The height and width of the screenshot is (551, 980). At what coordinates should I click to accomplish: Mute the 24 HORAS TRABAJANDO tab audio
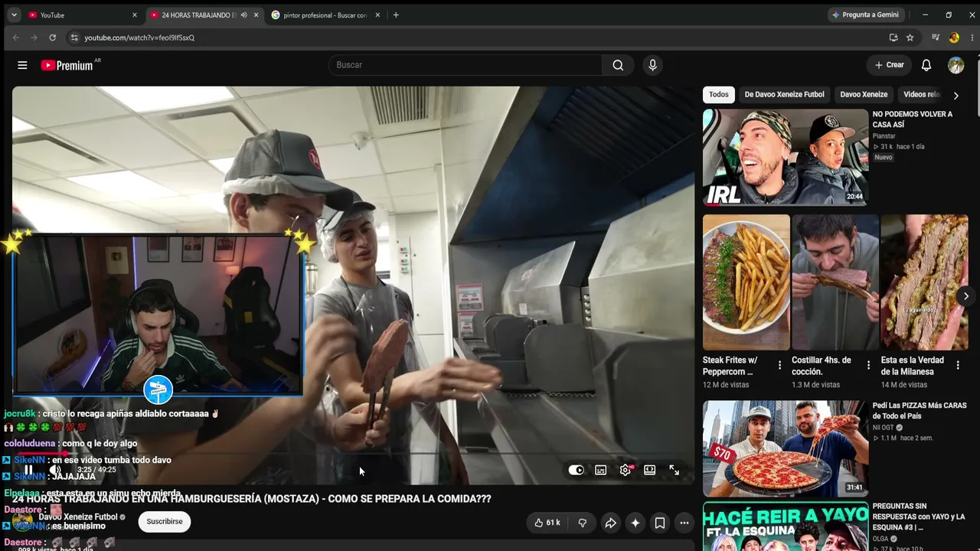point(243,15)
